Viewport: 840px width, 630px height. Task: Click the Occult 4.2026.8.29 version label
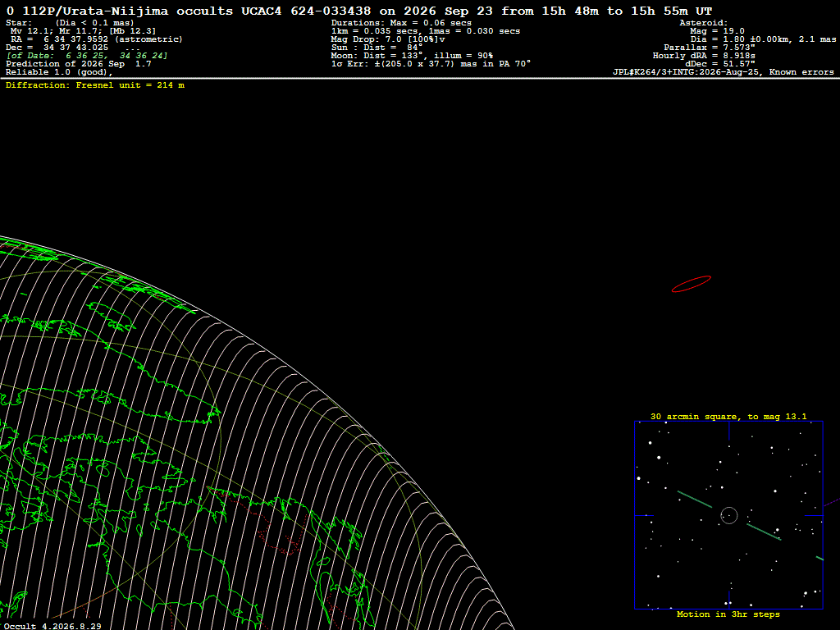pos(52,626)
